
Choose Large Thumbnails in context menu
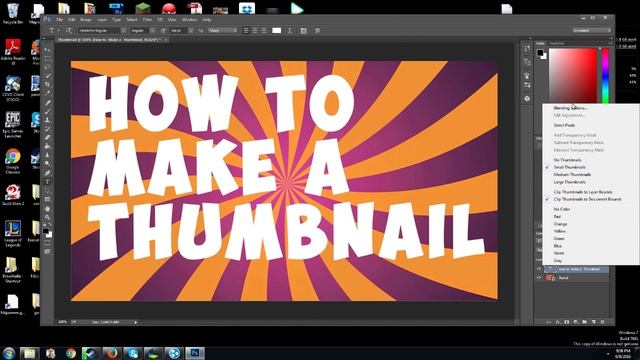tap(569, 182)
